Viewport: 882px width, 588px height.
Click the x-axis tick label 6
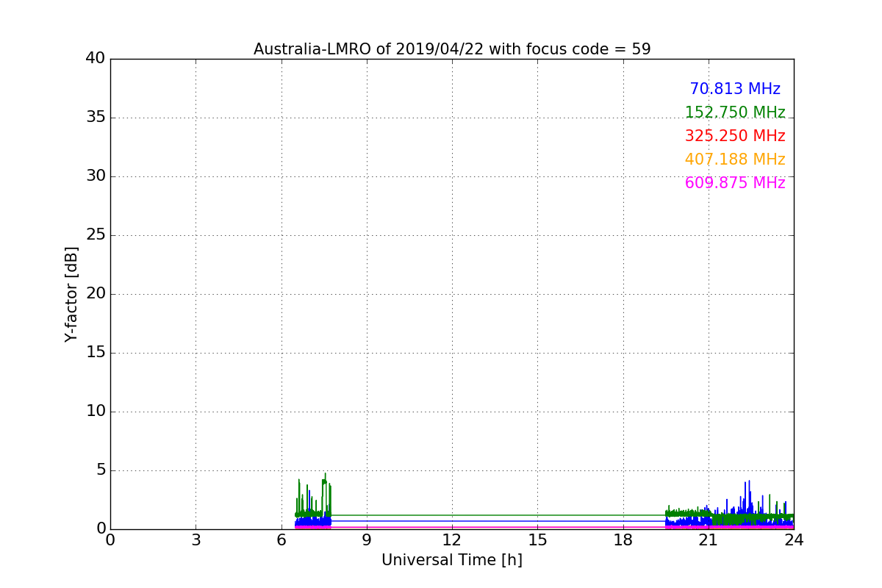pos(282,539)
